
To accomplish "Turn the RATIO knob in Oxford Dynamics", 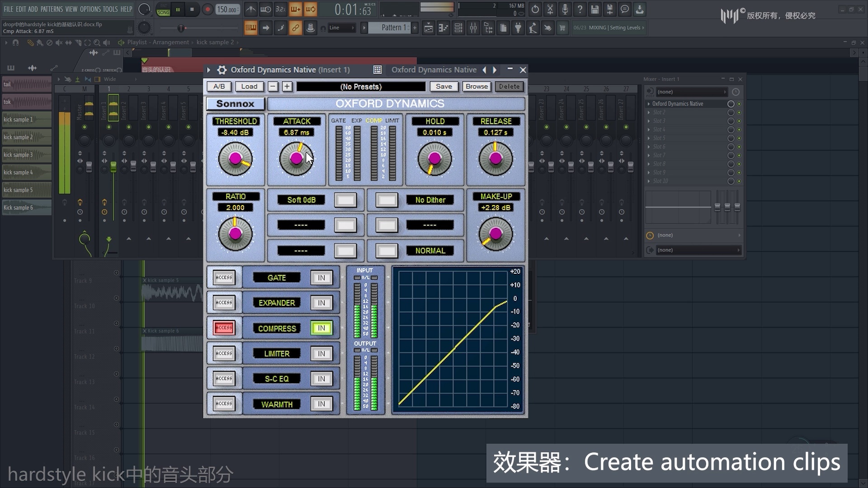I will pyautogui.click(x=235, y=234).
